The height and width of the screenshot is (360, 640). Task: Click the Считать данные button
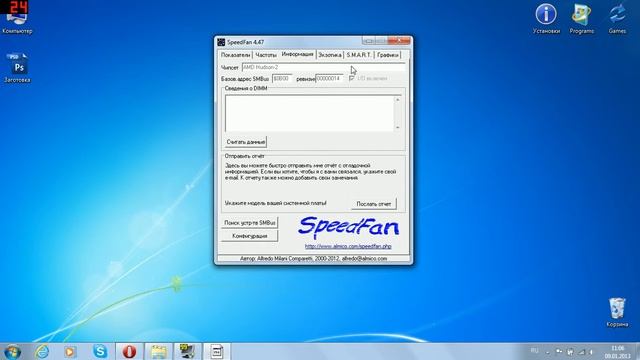click(246, 142)
